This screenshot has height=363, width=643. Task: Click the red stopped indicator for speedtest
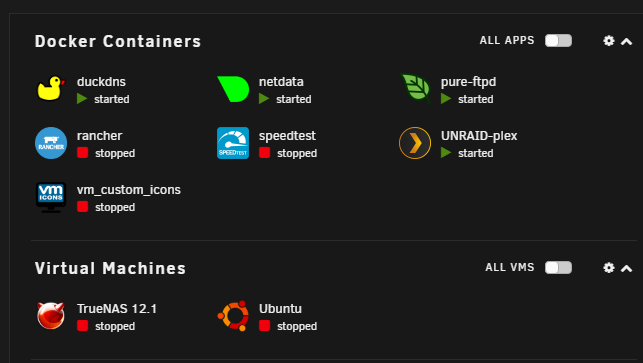point(264,153)
